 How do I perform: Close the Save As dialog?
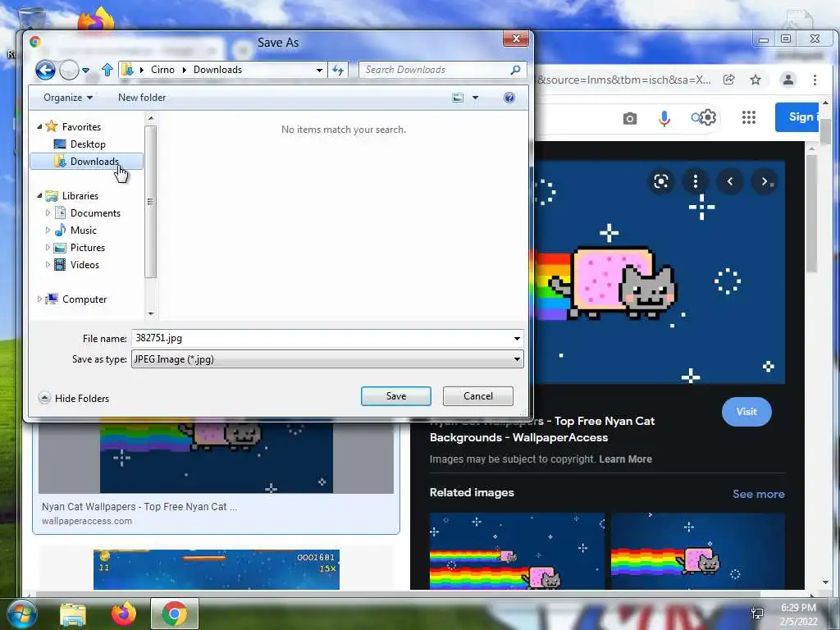[516, 39]
